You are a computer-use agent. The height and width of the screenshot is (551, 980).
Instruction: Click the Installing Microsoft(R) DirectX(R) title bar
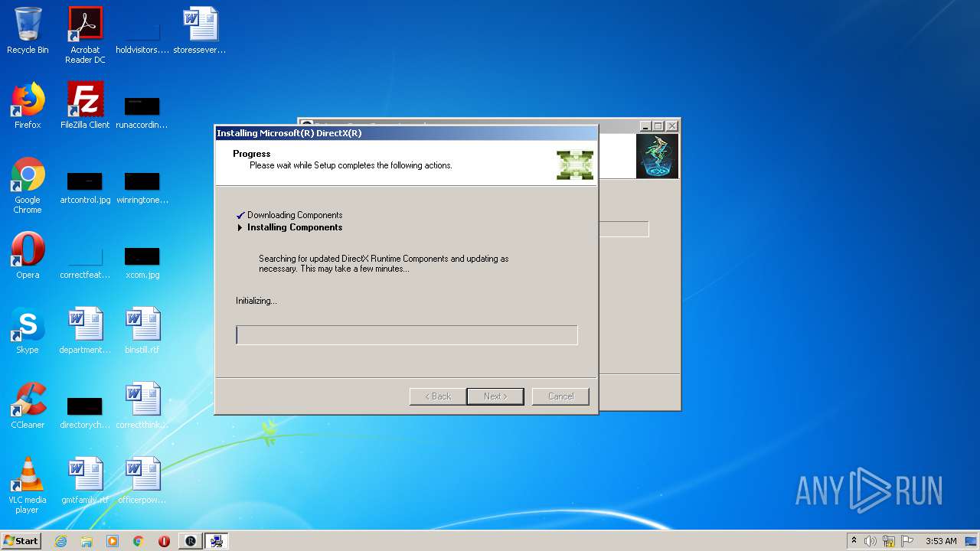[x=406, y=133]
